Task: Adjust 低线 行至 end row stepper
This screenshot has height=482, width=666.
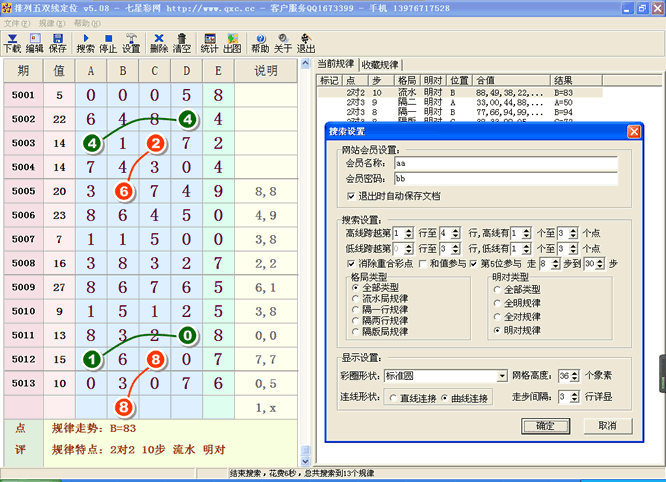Action: point(455,248)
